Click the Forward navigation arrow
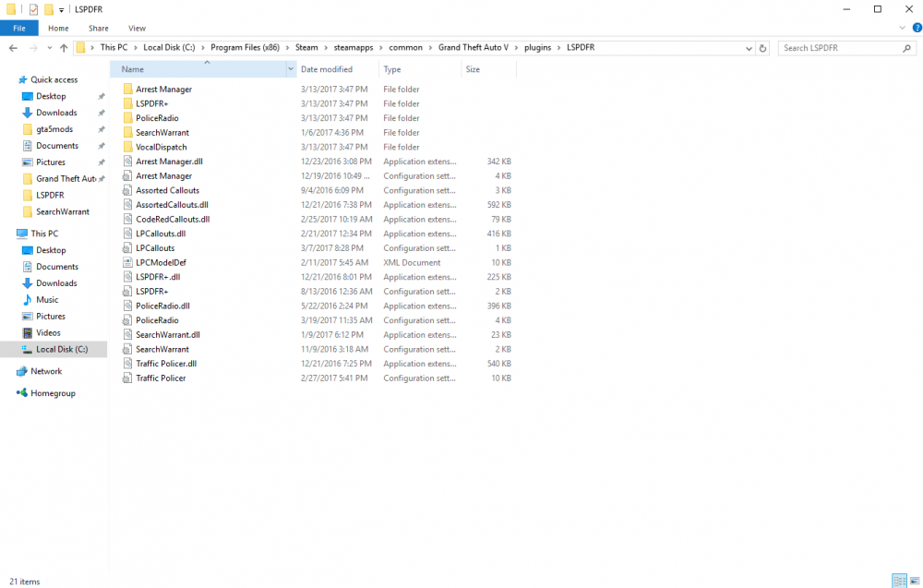This screenshot has width=923, height=588. coord(33,48)
